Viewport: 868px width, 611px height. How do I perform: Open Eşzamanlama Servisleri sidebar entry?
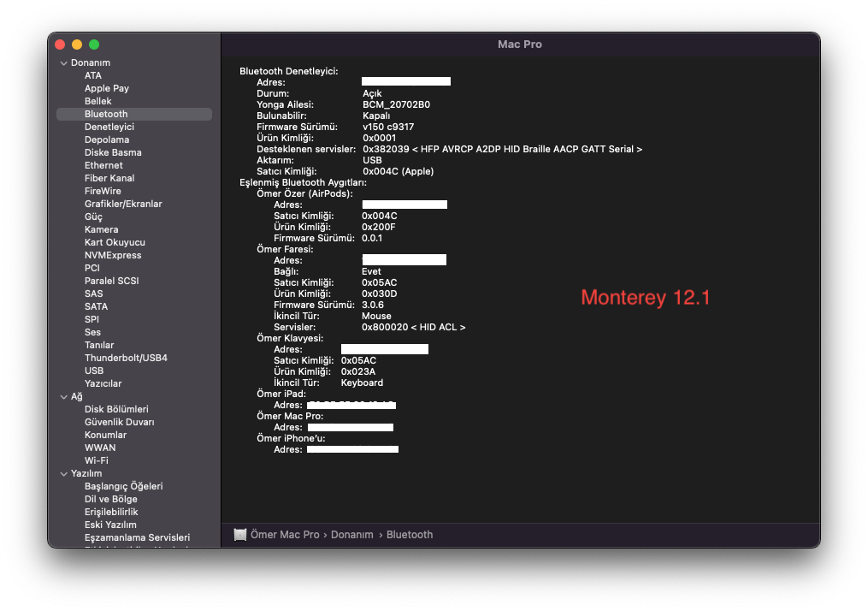coord(137,537)
